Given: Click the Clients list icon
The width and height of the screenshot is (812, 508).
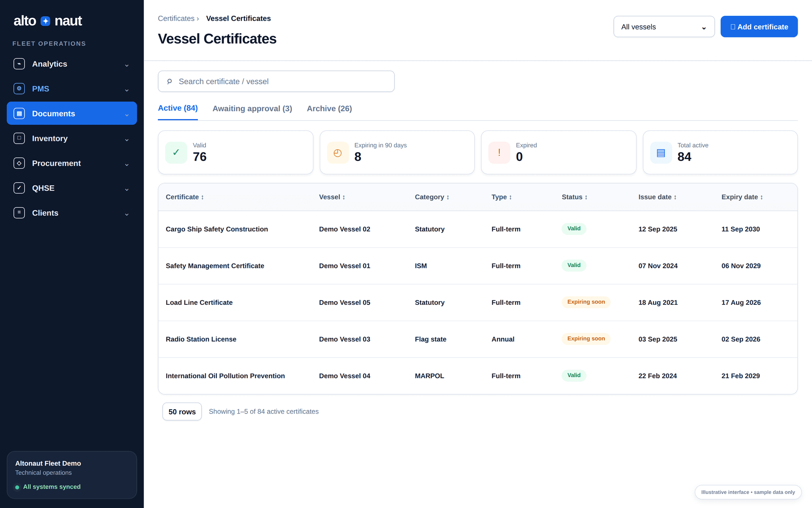Looking at the screenshot, I should click(19, 213).
